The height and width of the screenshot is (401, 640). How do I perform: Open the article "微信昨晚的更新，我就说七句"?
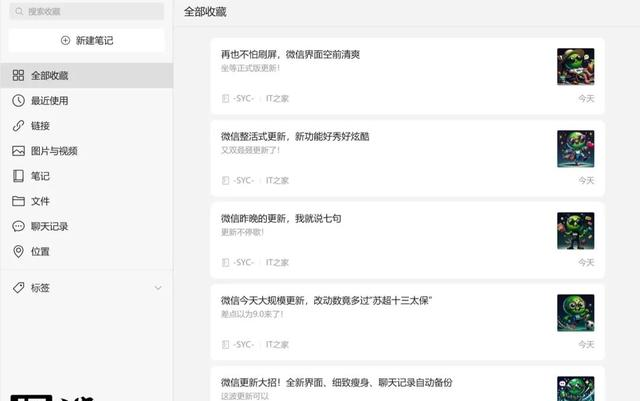[281, 218]
